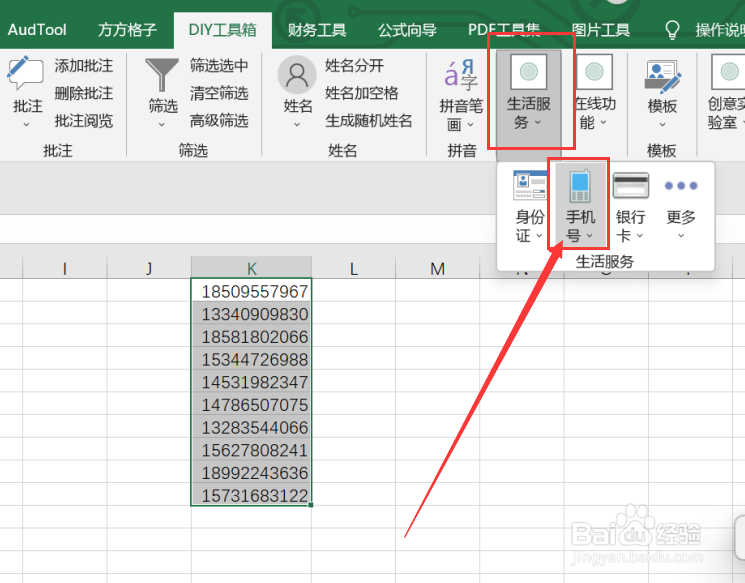Select the DIY工具箱 tab

coord(222,30)
